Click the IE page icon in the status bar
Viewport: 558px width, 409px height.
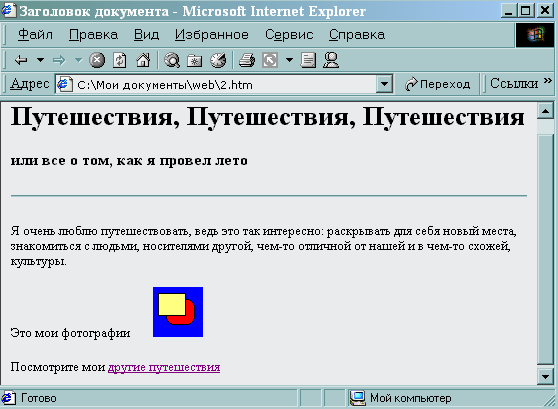pyautogui.click(x=9, y=398)
